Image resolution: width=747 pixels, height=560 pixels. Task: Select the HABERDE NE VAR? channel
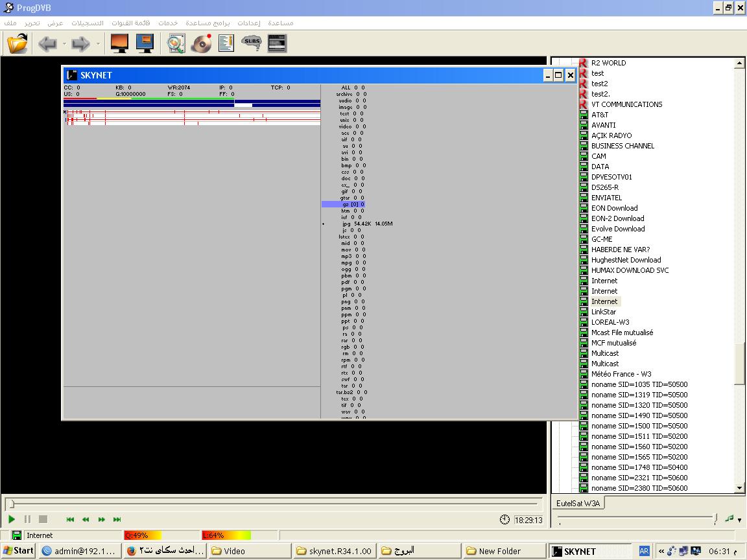tap(621, 250)
